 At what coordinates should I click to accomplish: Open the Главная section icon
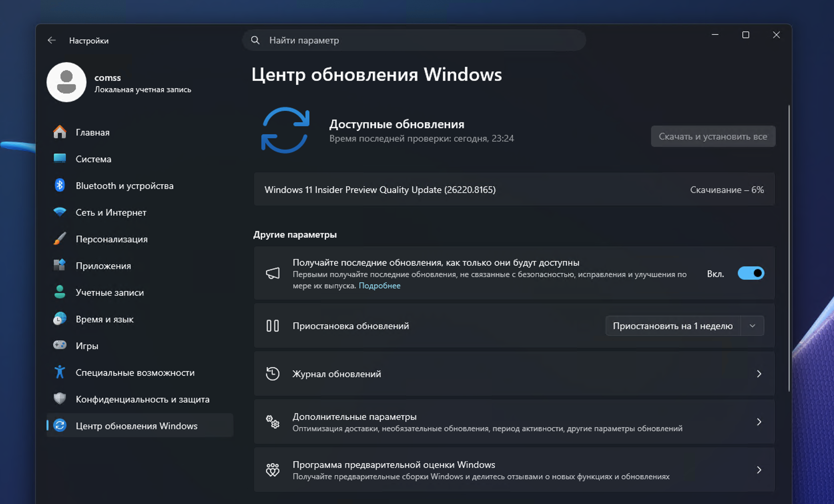(60, 132)
